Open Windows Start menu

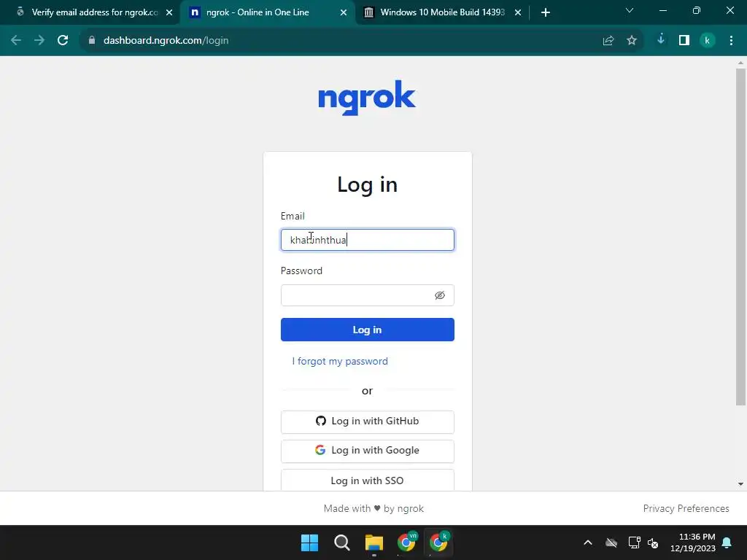point(309,542)
